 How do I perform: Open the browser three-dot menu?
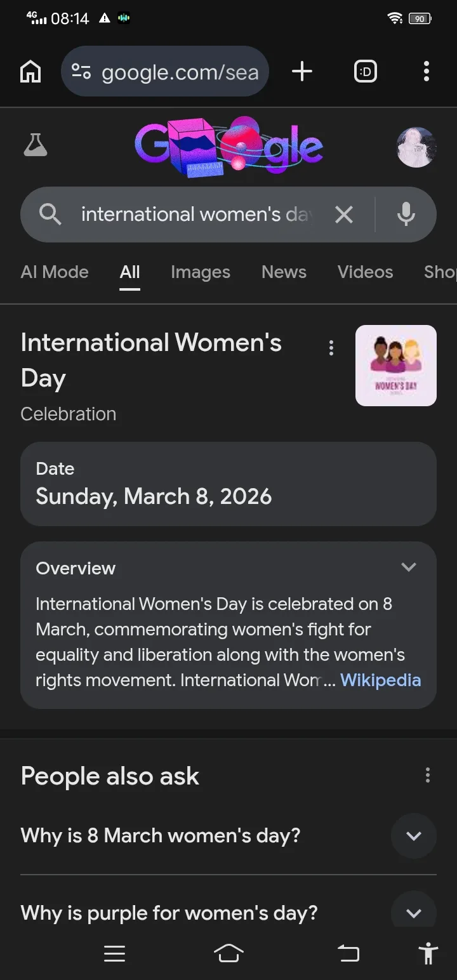tap(426, 72)
